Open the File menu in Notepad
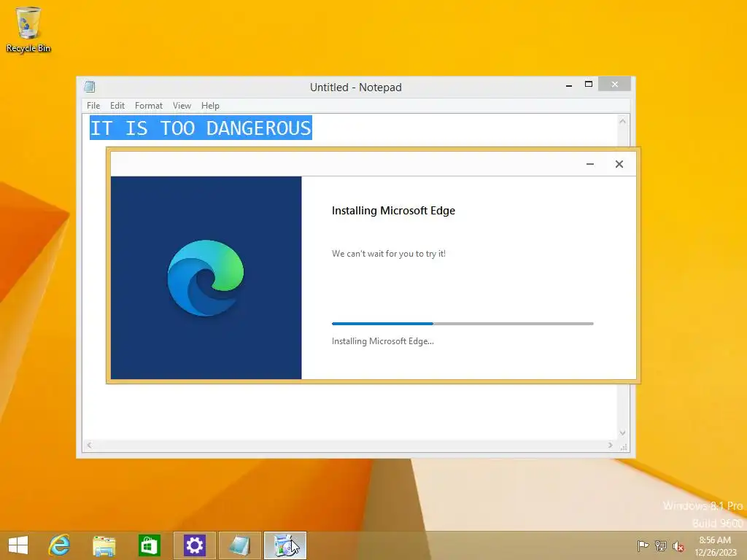Image resolution: width=747 pixels, height=560 pixels. (93, 106)
